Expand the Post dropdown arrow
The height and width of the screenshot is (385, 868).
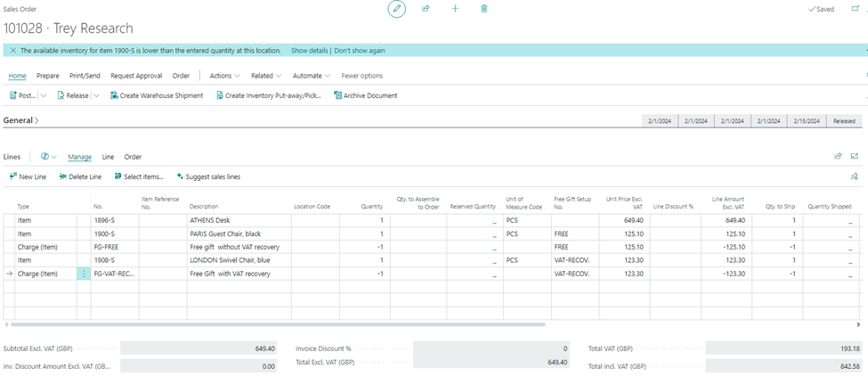(44, 95)
